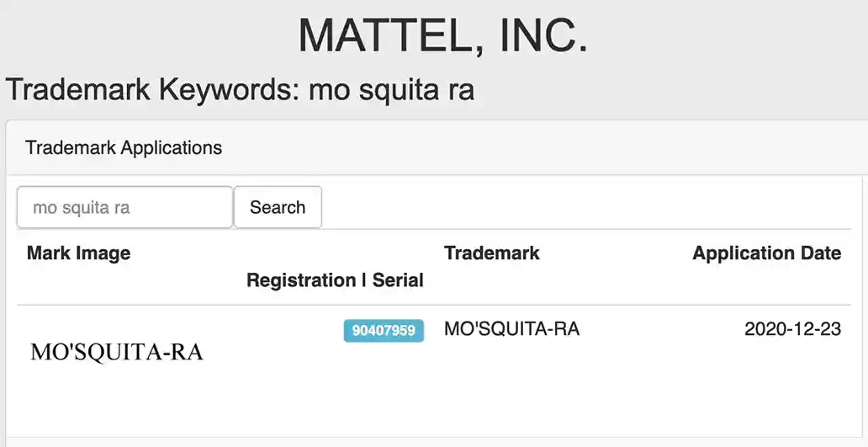Click the word Image in the Mark Image header
The height and width of the screenshot is (447, 868).
[x=105, y=253]
